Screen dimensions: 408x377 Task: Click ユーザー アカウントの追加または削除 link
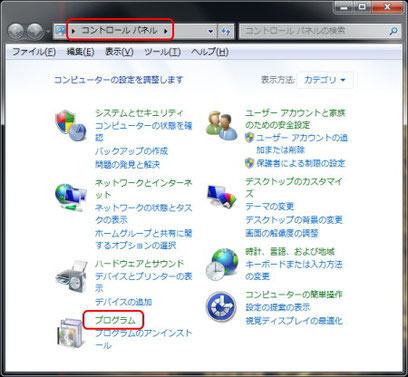pyautogui.click(x=302, y=144)
